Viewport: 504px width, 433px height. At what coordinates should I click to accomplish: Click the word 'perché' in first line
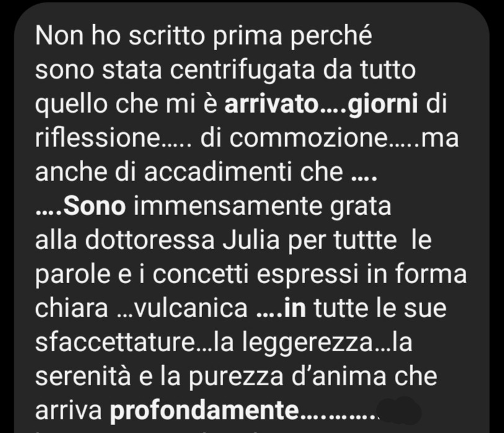pyautogui.click(x=332, y=37)
